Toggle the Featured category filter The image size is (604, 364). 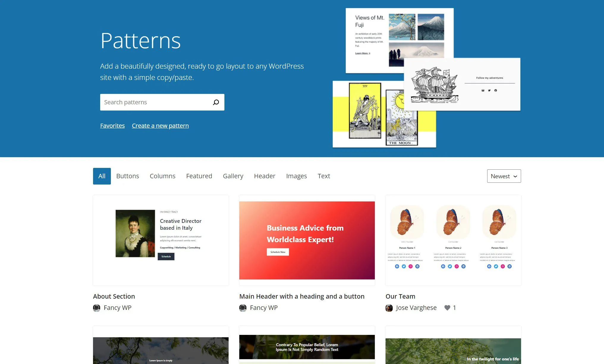(x=199, y=176)
